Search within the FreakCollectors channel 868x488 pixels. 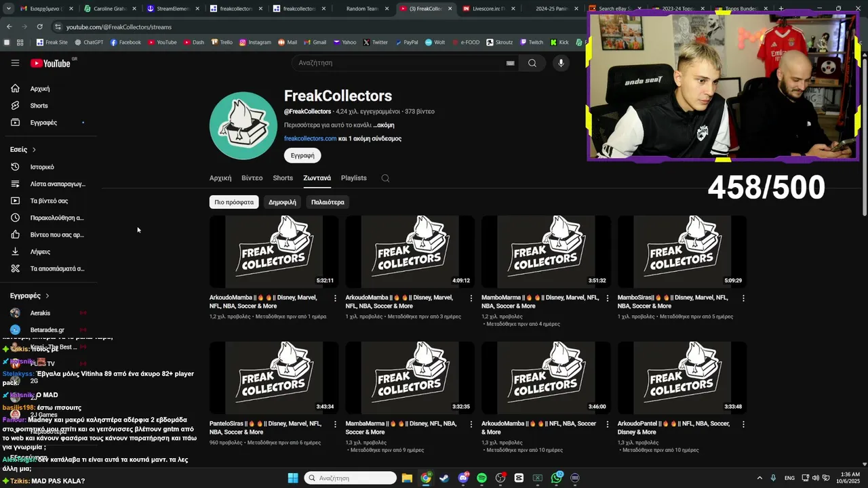[385, 178]
